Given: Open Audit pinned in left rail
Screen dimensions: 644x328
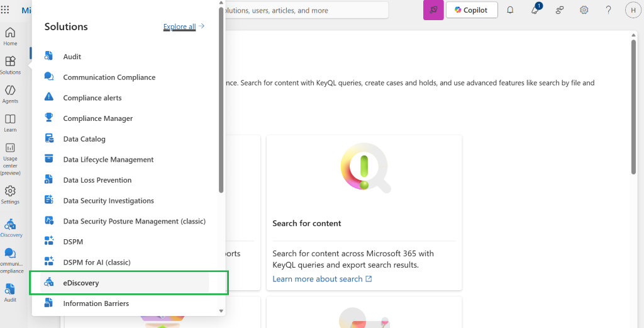Looking at the screenshot, I should click(x=10, y=292).
